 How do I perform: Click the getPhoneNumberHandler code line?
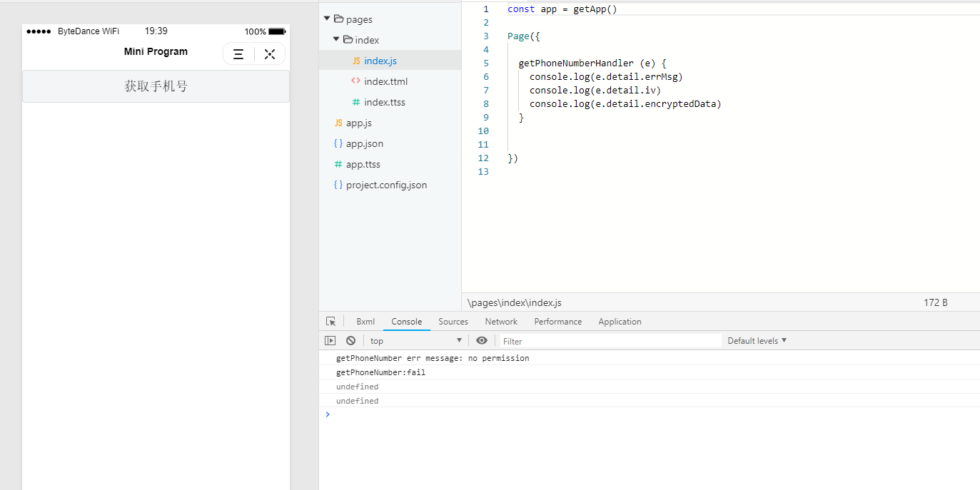coord(592,63)
